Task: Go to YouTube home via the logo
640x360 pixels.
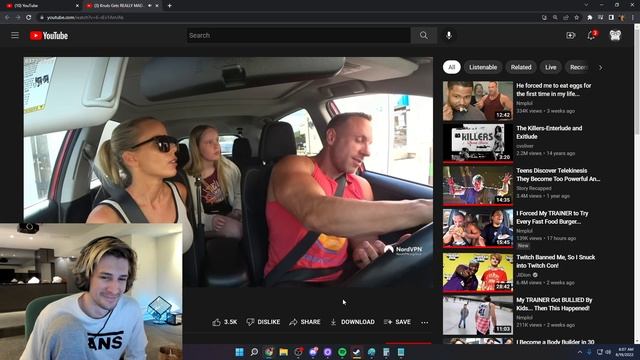Action: coord(49,36)
